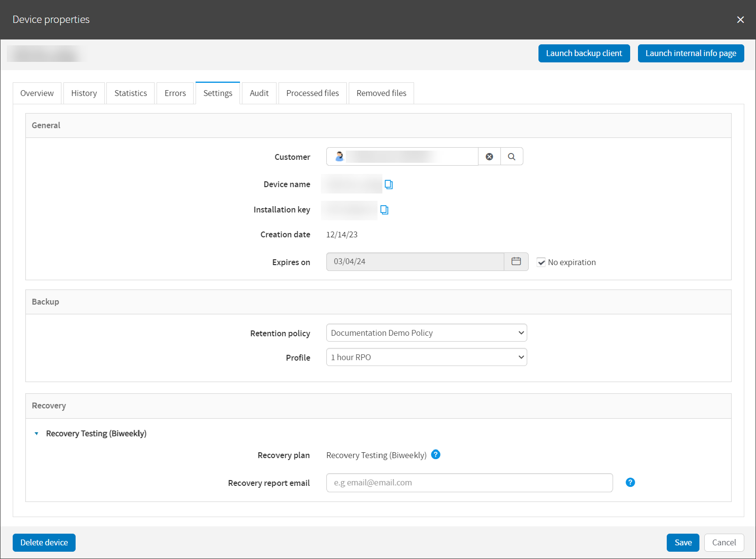This screenshot has width=756, height=559.
Task: Open the Retention policy dropdown
Action: point(426,333)
